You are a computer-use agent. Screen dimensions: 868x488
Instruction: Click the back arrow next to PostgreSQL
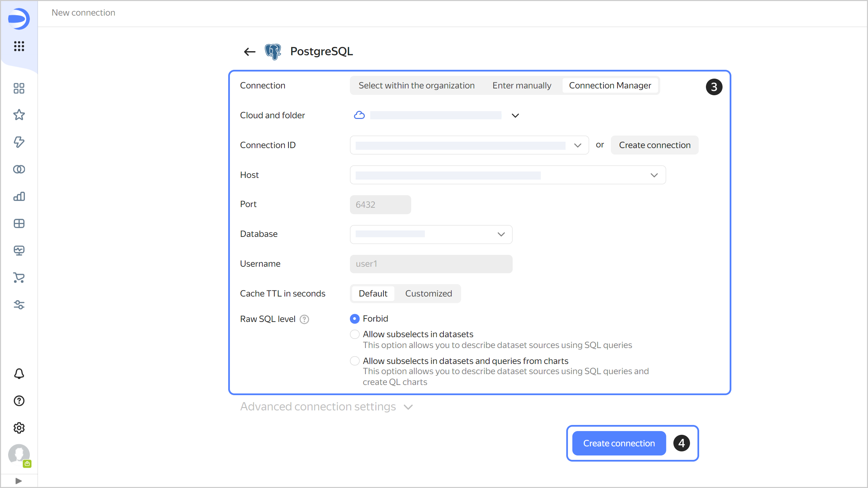(250, 52)
